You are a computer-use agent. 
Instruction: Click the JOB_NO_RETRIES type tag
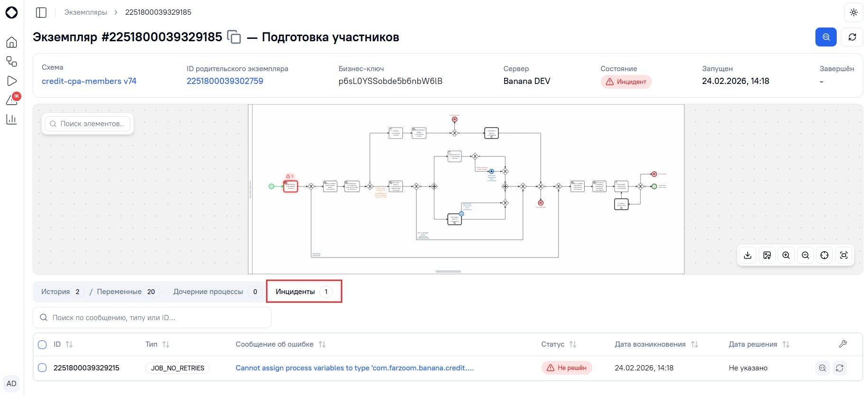pos(178,368)
